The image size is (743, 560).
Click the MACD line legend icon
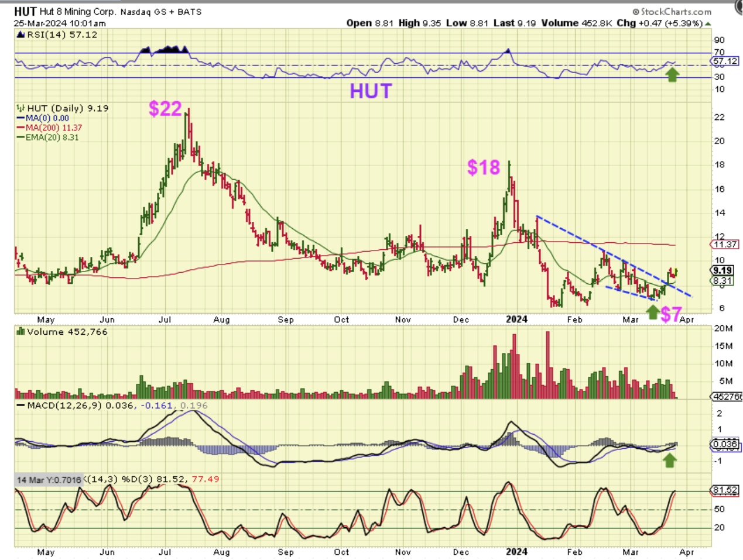pyautogui.click(x=21, y=406)
